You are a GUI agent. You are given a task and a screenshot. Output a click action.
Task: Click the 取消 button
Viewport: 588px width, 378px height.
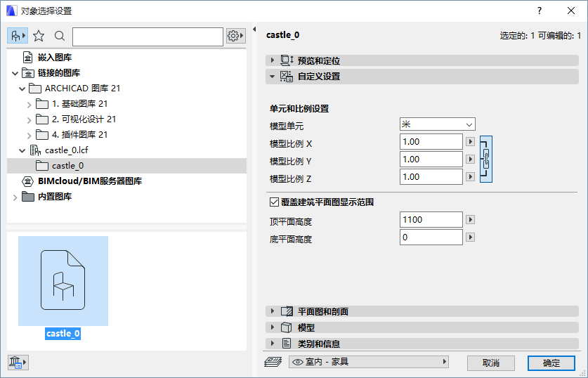491,363
